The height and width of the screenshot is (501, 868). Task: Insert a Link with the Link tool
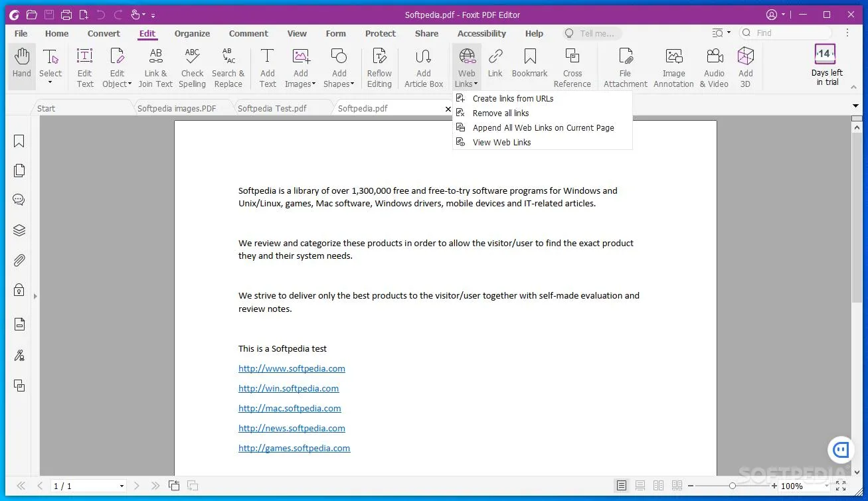point(495,65)
